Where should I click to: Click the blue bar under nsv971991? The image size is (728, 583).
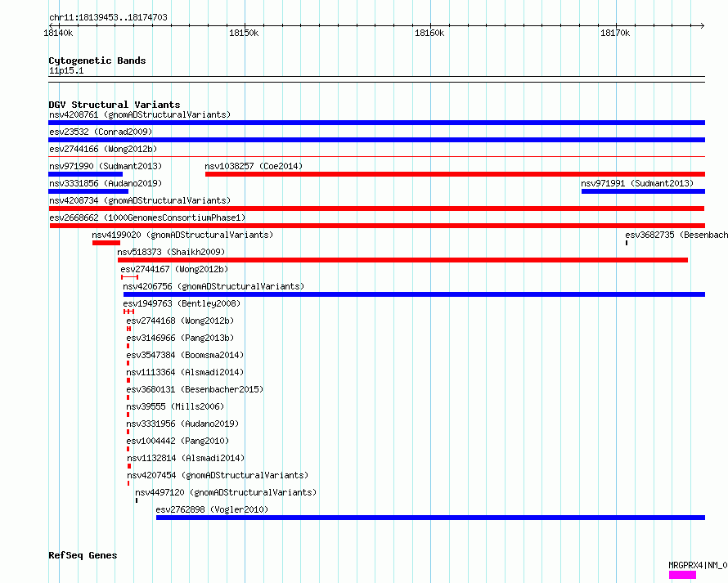point(643,191)
